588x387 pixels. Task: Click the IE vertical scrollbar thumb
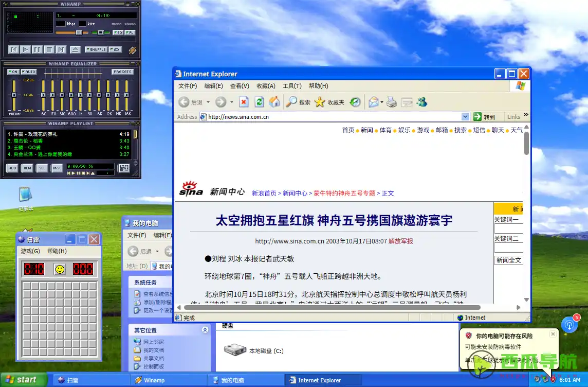[526, 143]
